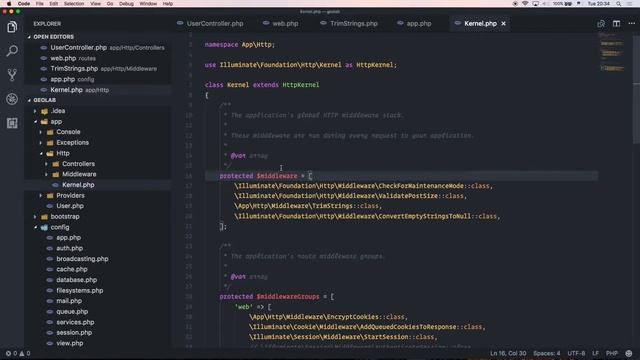Click the file icon beside mail.php

[50, 301]
